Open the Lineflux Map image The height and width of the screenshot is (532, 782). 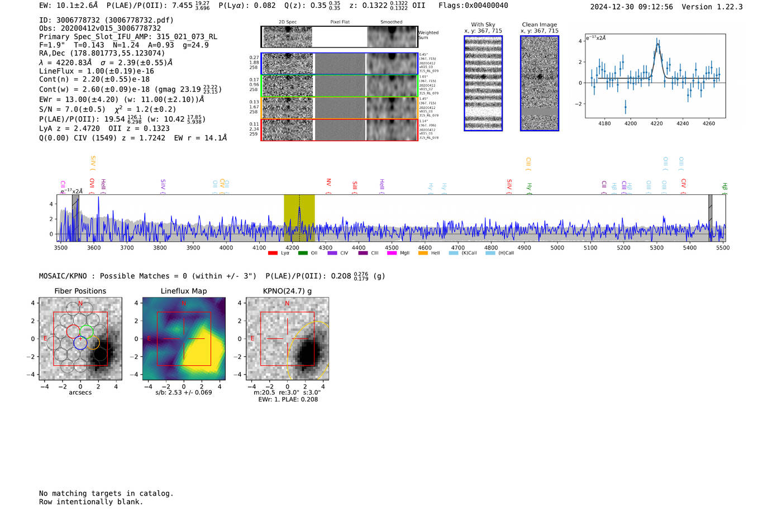184,339
